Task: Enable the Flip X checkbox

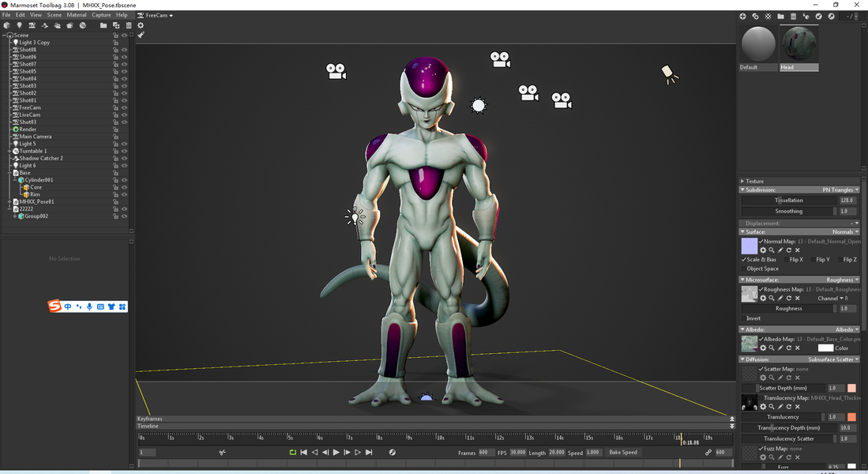Action: click(787, 260)
